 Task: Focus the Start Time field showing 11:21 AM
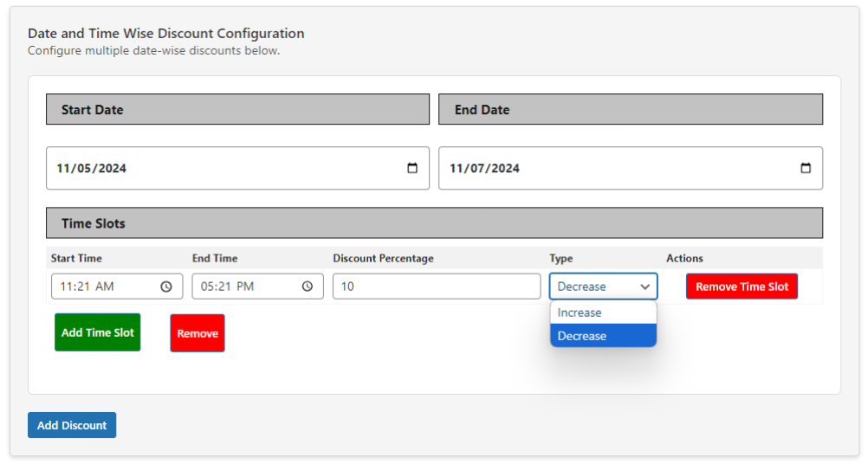117,287
